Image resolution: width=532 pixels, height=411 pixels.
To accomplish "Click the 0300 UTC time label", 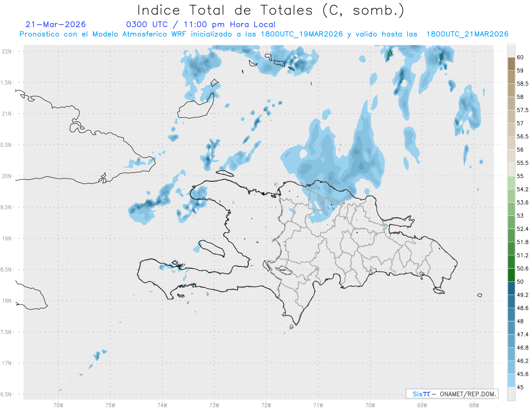I will coord(147,24).
